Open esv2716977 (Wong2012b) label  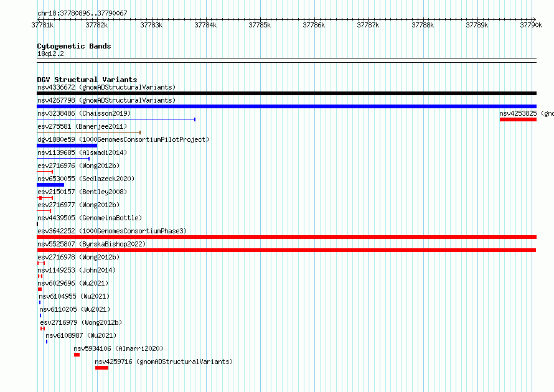[78, 205]
